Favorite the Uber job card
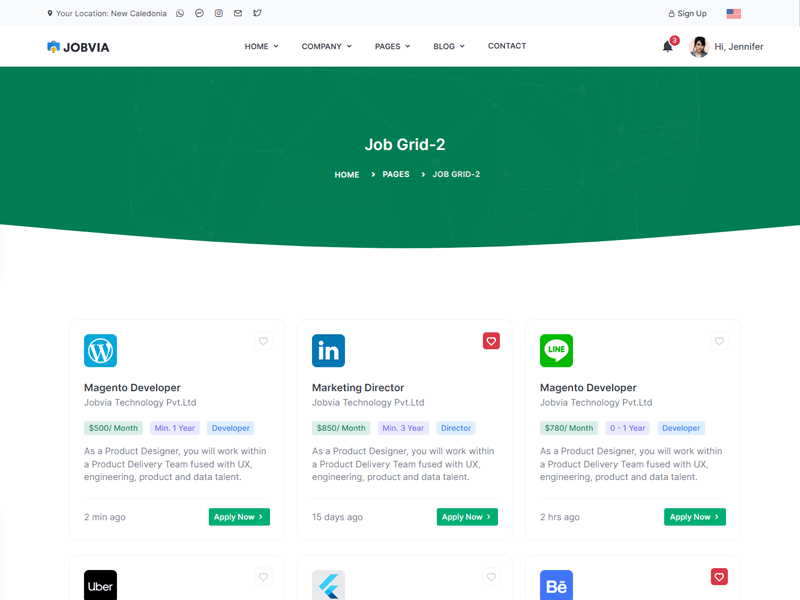This screenshot has height=600, width=800. coord(263,577)
